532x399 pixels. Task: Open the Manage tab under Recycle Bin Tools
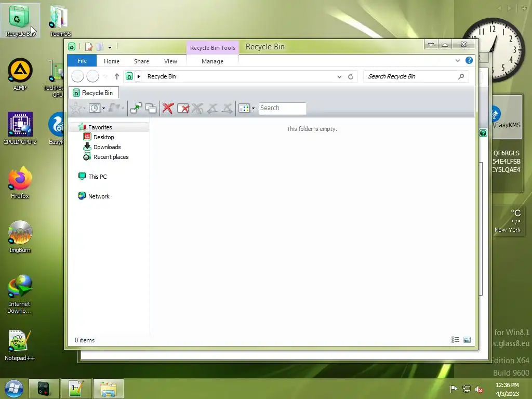point(212,61)
